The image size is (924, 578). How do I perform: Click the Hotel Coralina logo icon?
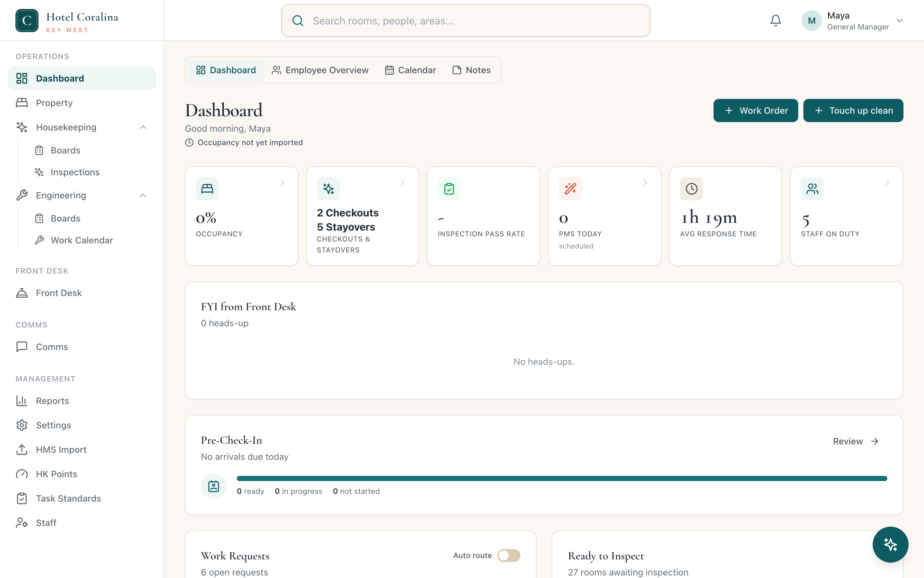click(27, 21)
